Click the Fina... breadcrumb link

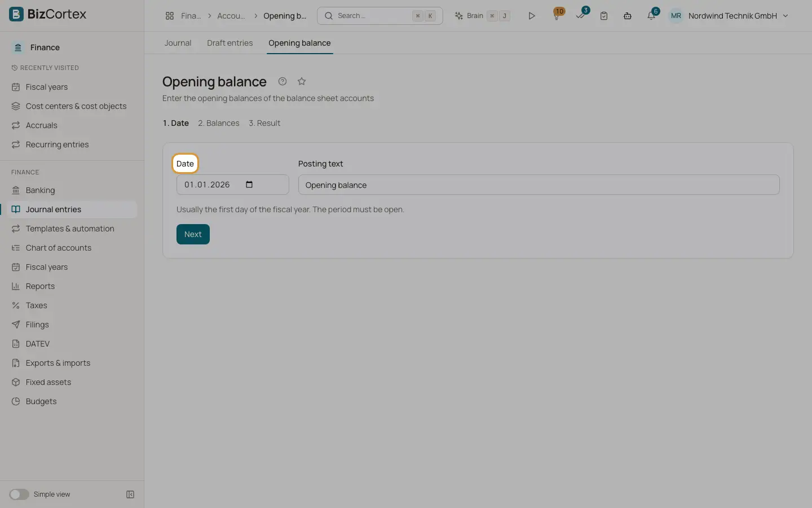(191, 16)
